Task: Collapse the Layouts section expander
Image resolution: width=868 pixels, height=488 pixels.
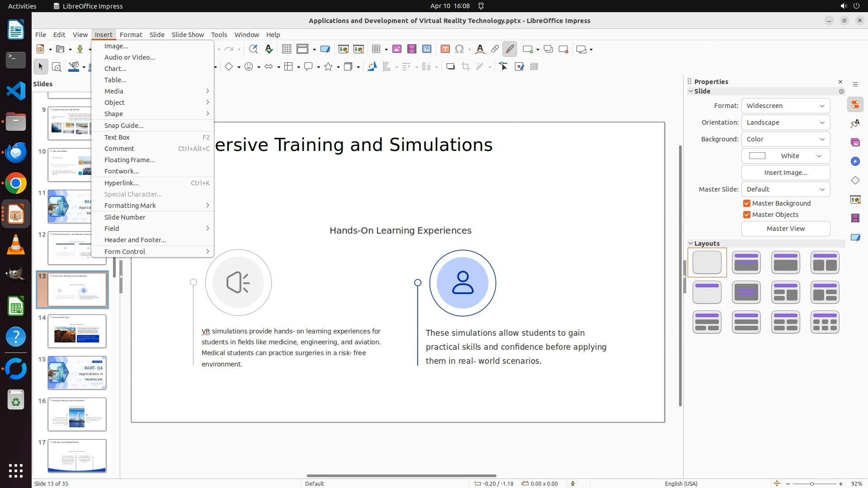Action: point(691,244)
